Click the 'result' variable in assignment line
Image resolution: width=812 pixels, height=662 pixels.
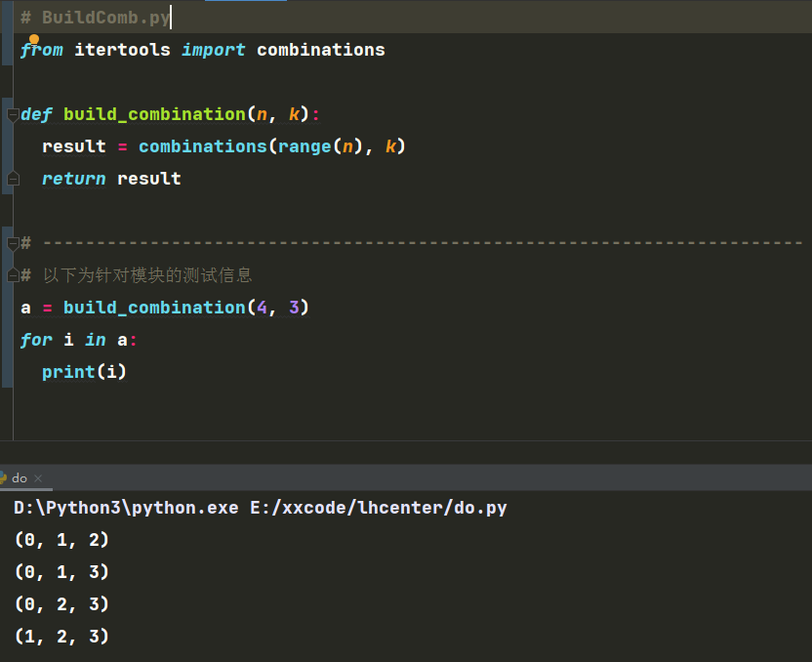[x=73, y=146]
